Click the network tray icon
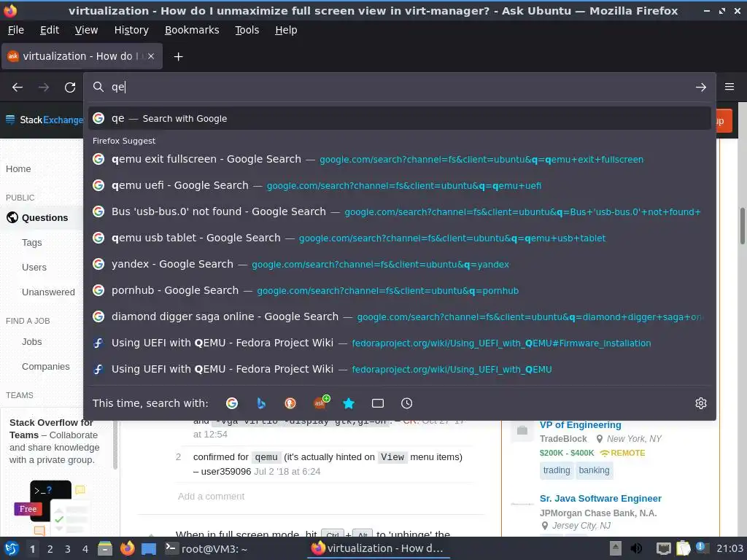Screen dimensions: 747x560 [x=663, y=548]
